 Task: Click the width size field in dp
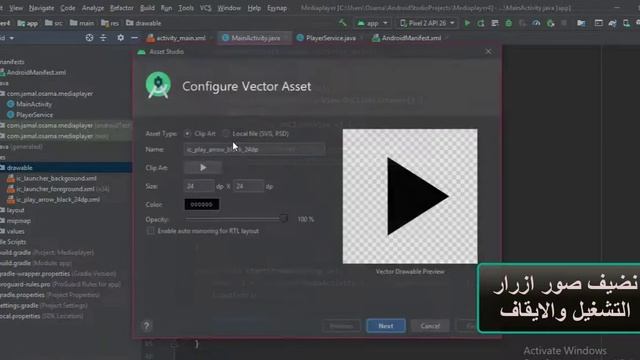199,186
